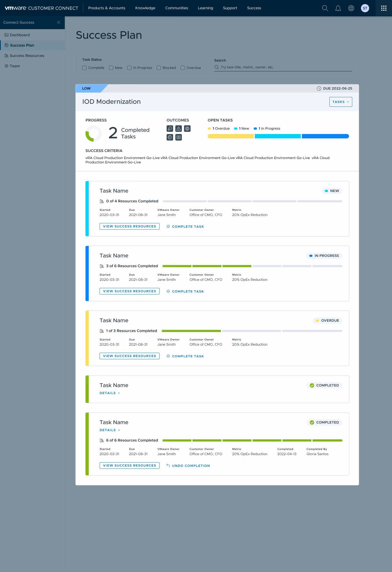Click the VMware Customer Connect logo
The width and height of the screenshot is (392, 572).
[41, 8]
